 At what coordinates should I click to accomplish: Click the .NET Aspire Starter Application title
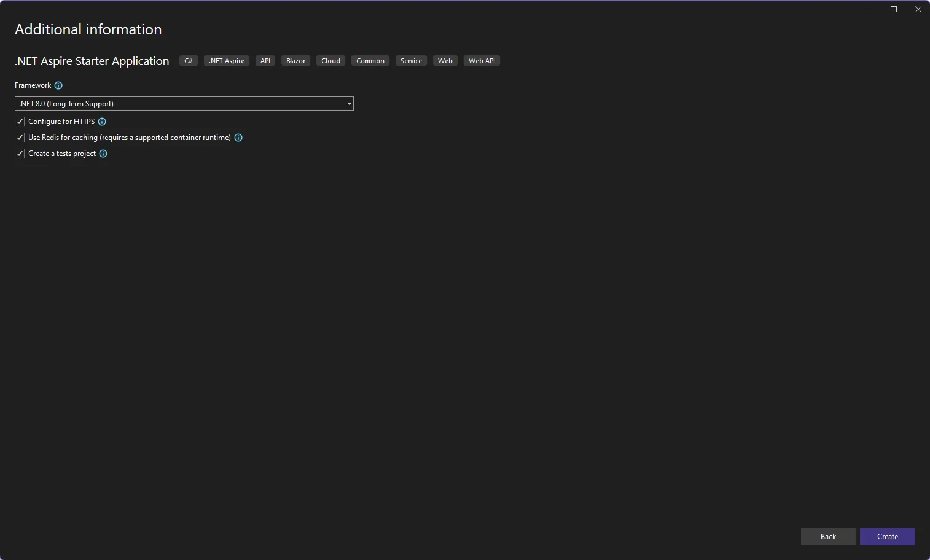pyautogui.click(x=92, y=61)
